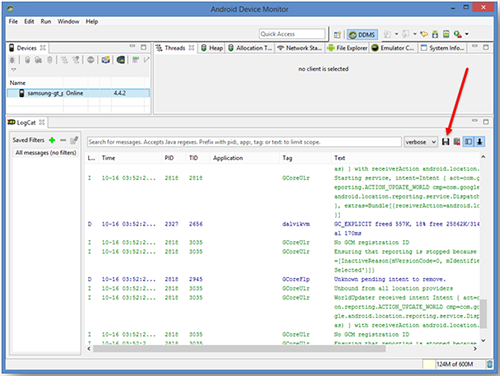Click the Quick Access field
This screenshot has height=376, width=500.
(292, 34)
